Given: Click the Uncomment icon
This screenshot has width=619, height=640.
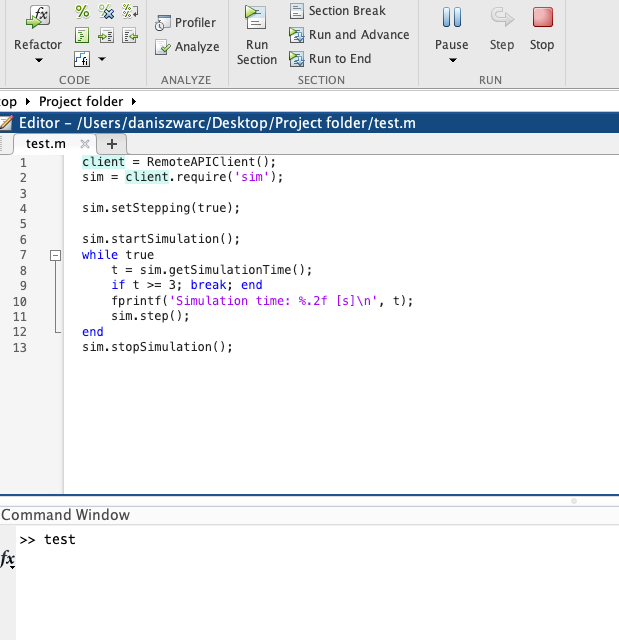Looking at the screenshot, I should (106, 11).
